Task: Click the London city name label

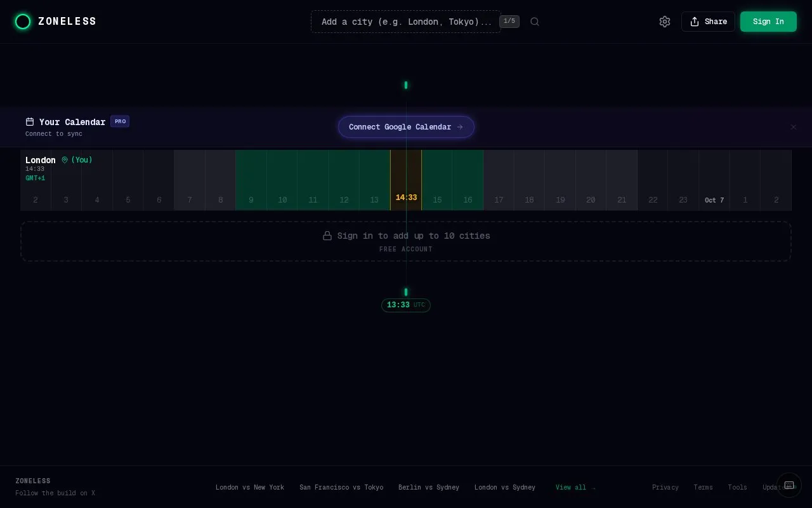Action: click(41, 160)
